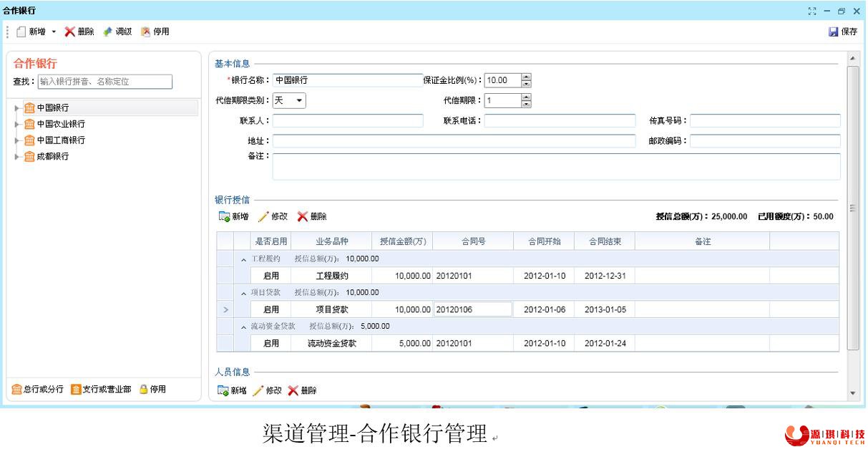Click the 新增 button in top toolbar
The image size is (868, 452).
[33, 32]
